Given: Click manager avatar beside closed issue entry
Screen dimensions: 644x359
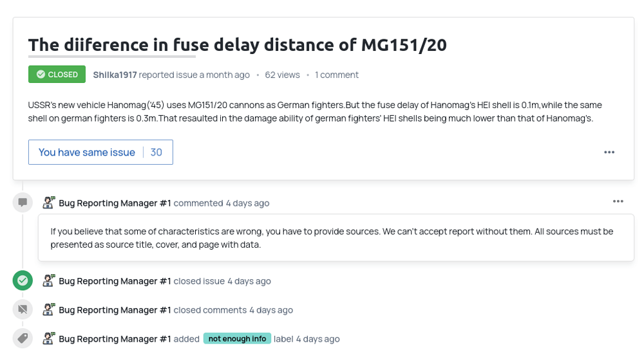Looking at the screenshot, I should pos(49,281).
